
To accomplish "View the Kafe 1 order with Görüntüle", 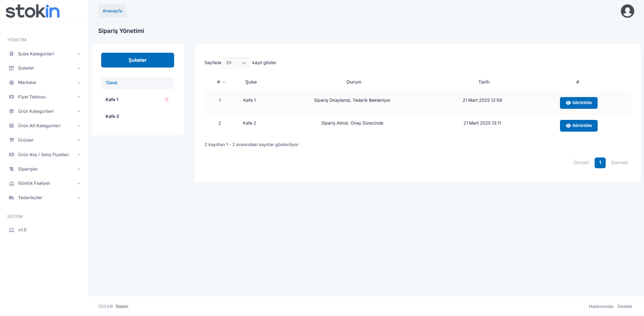I will tap(578, 103).
